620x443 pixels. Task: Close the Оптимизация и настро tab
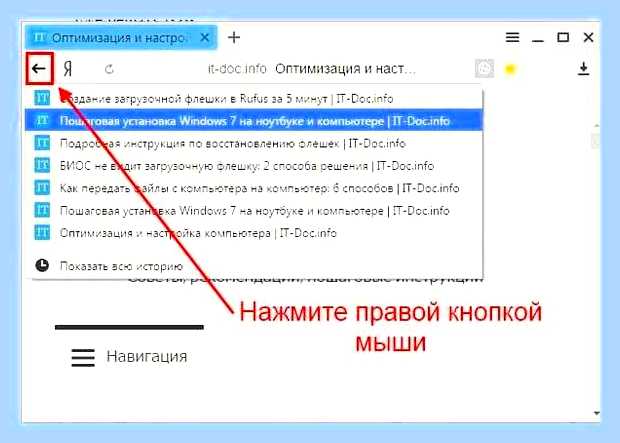click(205, 38)
